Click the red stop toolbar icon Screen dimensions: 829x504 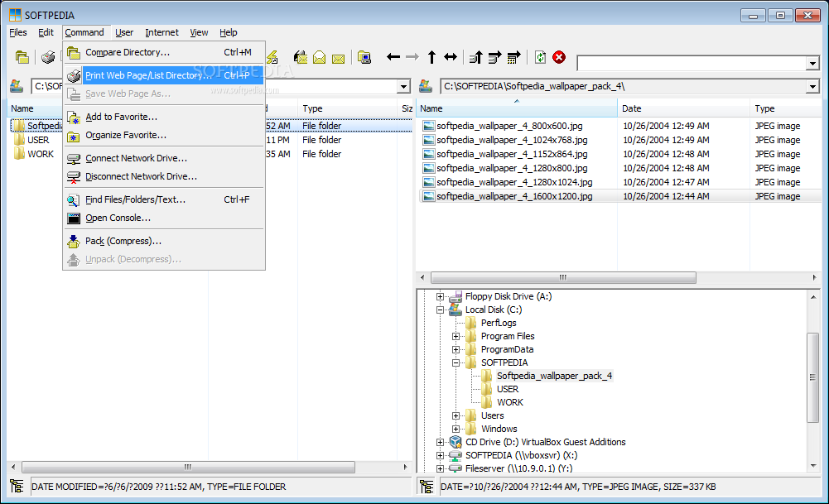[559, 57]
